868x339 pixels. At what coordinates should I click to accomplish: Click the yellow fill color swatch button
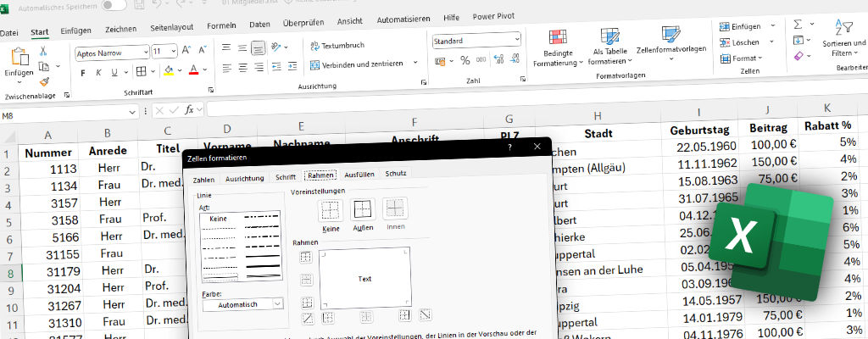[168, 71]
